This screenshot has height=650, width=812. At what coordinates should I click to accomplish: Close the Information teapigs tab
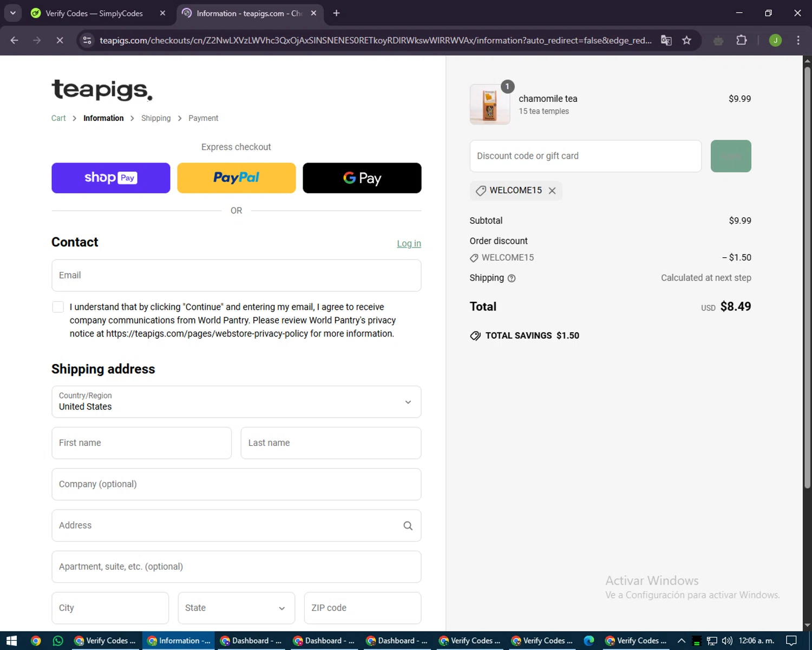[x=313, y=13]
